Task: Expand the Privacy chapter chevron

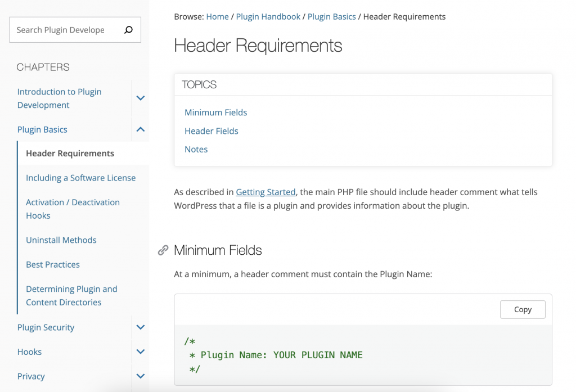Action: (x=141, y=376)
